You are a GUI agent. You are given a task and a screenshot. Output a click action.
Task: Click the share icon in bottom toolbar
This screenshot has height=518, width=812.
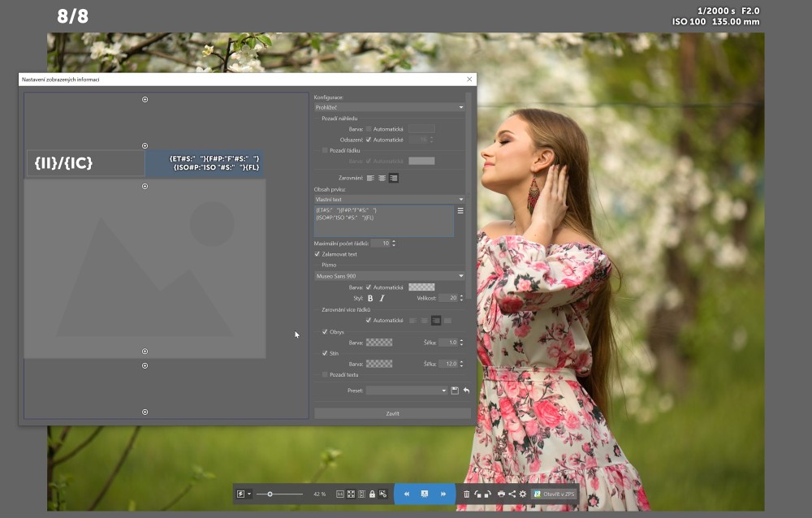512,494
